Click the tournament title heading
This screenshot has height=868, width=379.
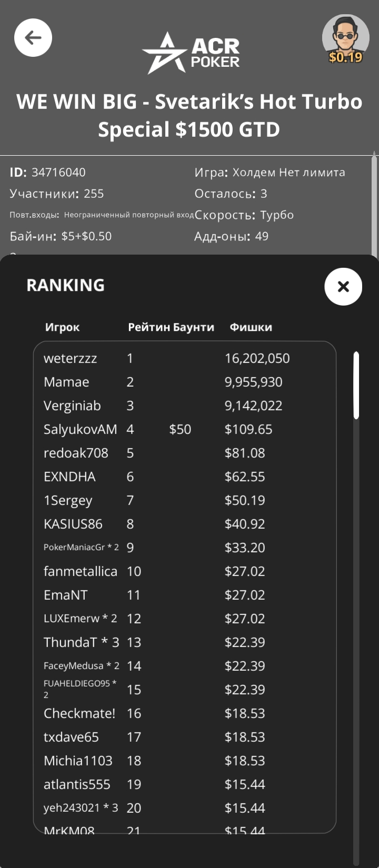[x=189, y=115]
